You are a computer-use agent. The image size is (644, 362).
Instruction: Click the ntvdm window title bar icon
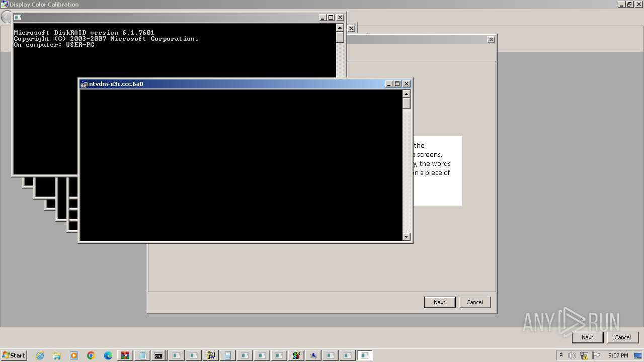pos(84,84)
